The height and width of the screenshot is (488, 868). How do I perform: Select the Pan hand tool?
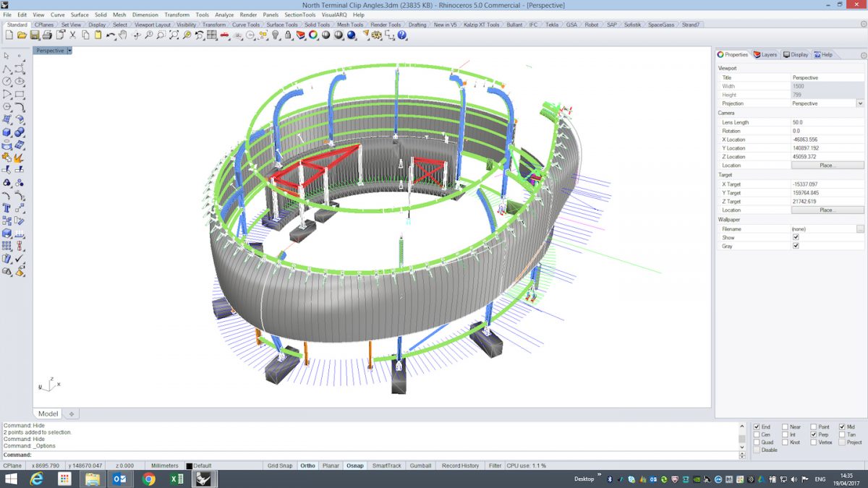pyautogui.click(x=123, y=35)
